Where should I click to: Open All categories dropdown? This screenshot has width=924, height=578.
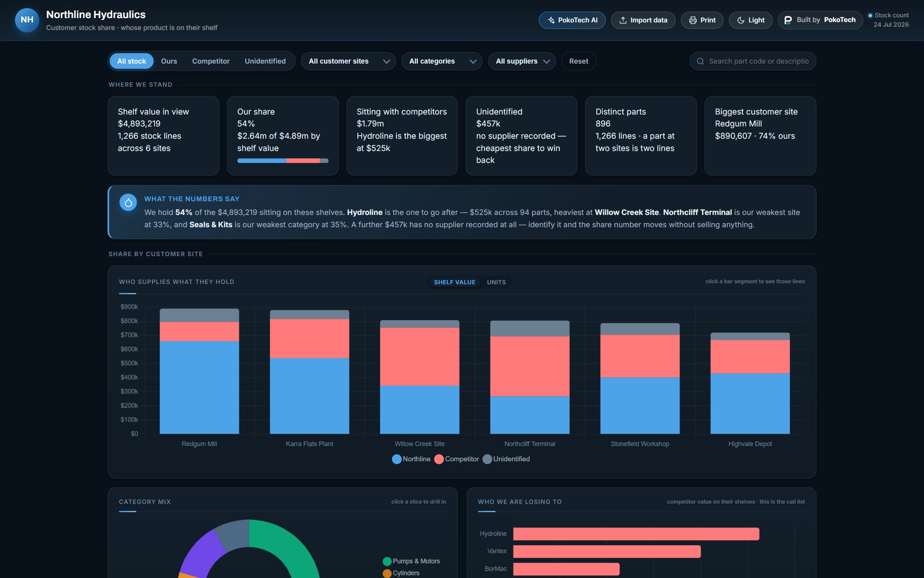coord(442,61)
